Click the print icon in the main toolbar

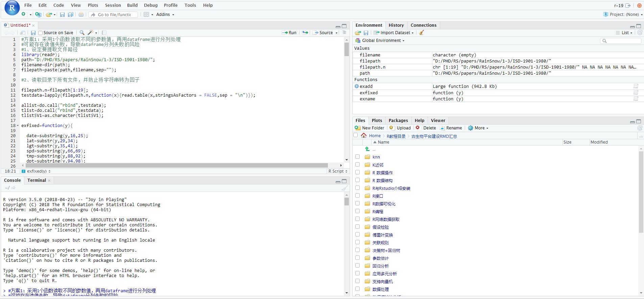pos(81,15)
